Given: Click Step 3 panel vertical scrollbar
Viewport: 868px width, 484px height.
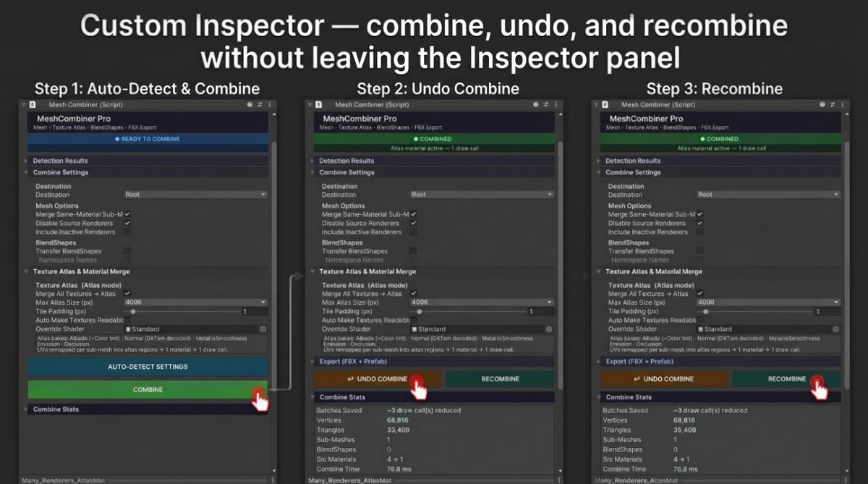Looking at the screenshot, I should coord(847,264).
